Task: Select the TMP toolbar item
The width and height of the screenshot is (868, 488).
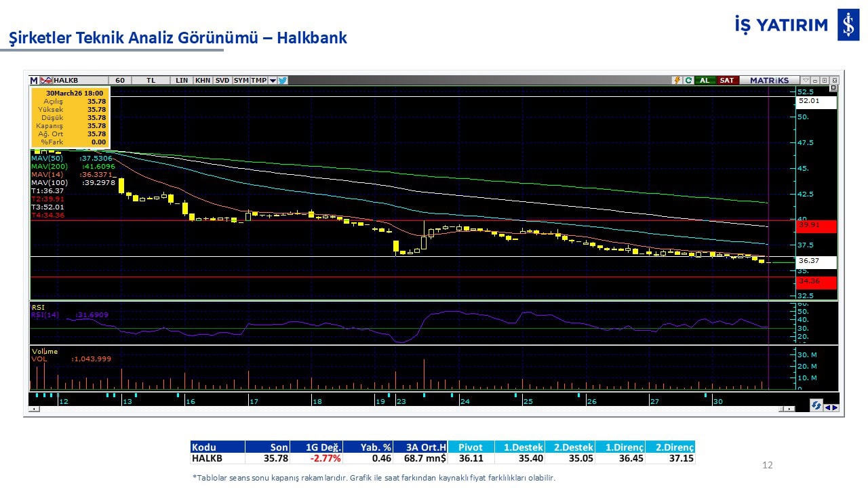Action: coord(258,80)
